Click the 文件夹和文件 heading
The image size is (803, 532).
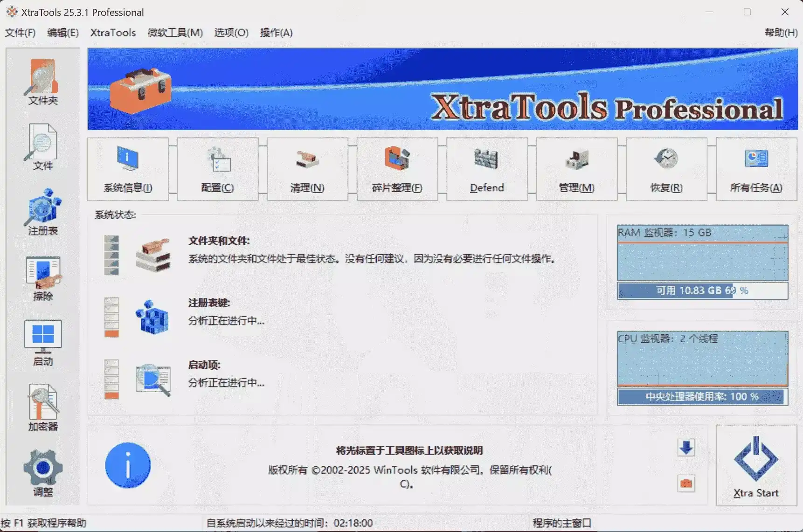[x=219, y=241]
